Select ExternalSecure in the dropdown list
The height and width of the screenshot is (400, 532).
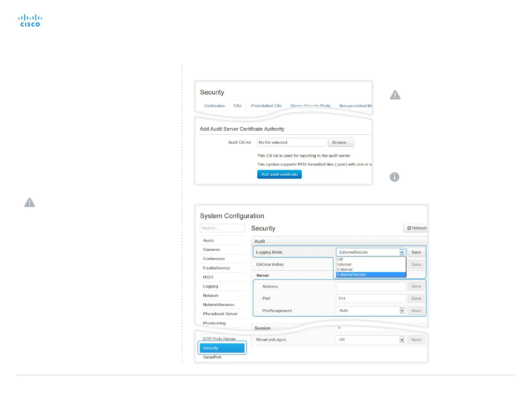click(371, 275)
